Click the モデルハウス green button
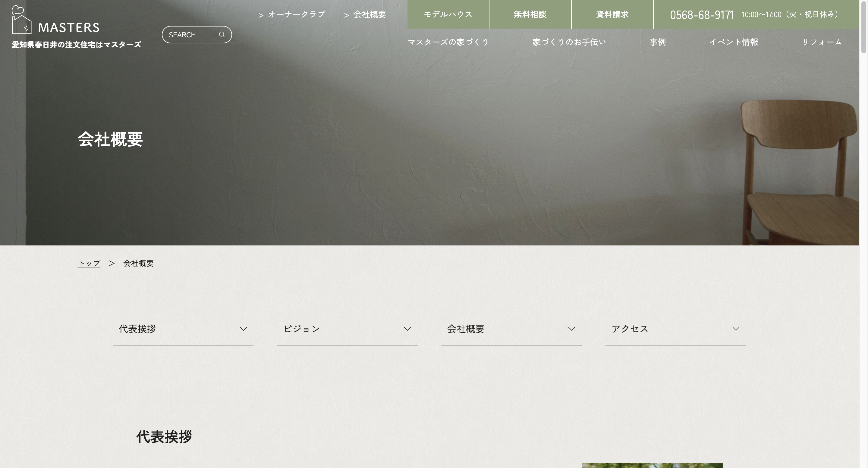 [x=448, y=14]
